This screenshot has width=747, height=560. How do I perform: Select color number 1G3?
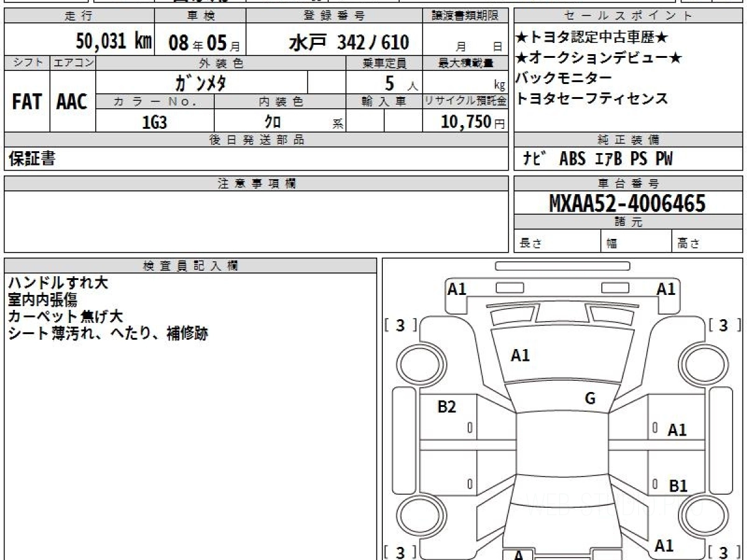point(154,122)
